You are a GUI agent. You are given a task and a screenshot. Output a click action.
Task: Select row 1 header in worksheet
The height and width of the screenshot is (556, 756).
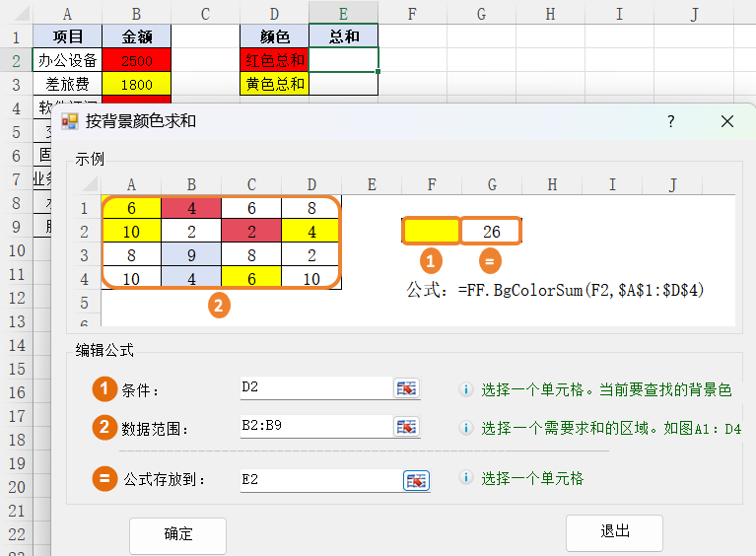[x=16, y=36]
